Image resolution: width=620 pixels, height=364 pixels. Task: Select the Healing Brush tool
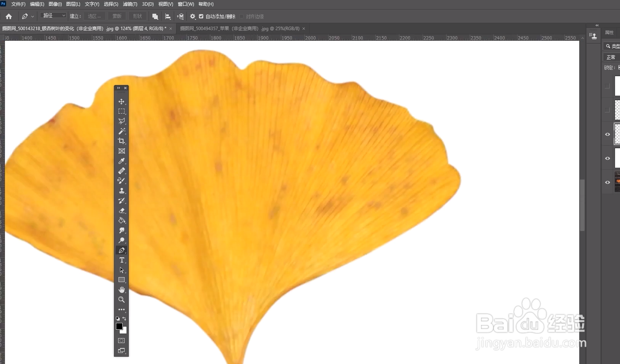122,171
